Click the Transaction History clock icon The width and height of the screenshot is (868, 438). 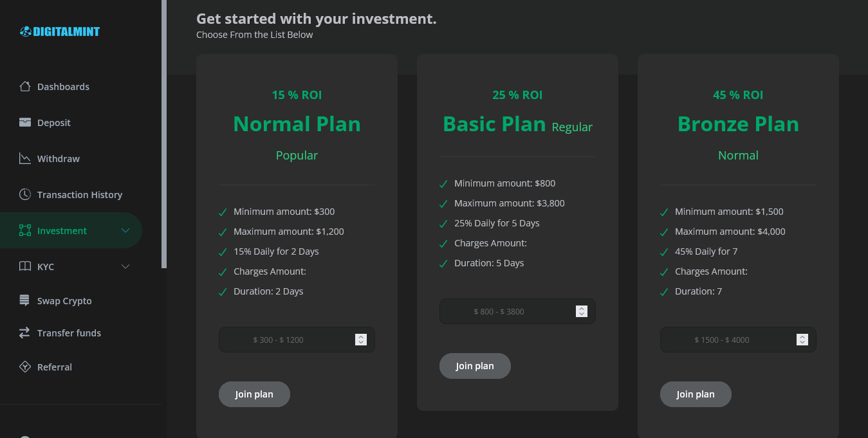tap(25, 194)
